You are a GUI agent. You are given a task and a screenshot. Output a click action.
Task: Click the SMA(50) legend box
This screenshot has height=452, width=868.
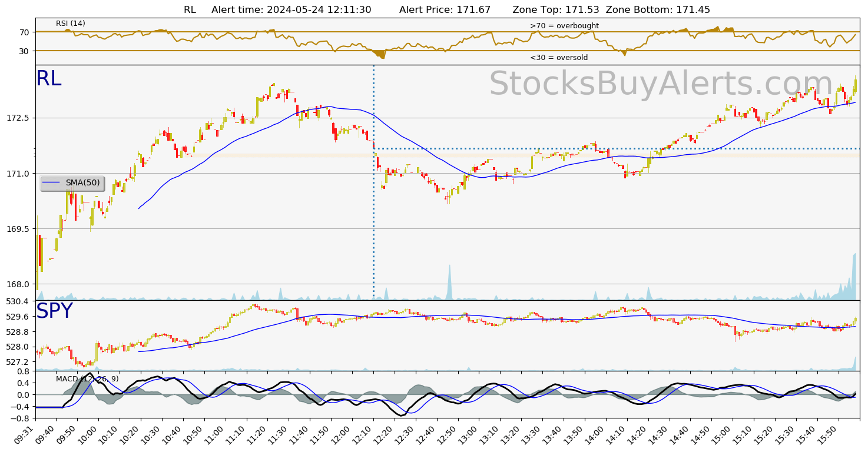click(x=72, y=183)
